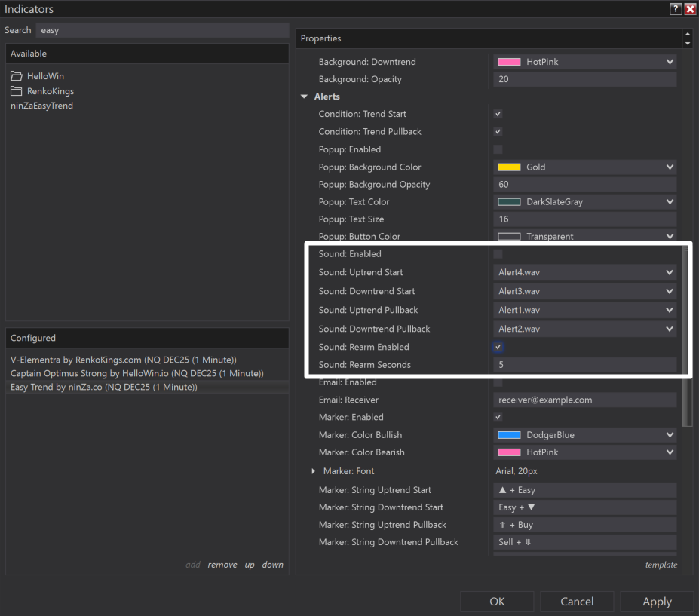Close the Indicators dialog

690,9
